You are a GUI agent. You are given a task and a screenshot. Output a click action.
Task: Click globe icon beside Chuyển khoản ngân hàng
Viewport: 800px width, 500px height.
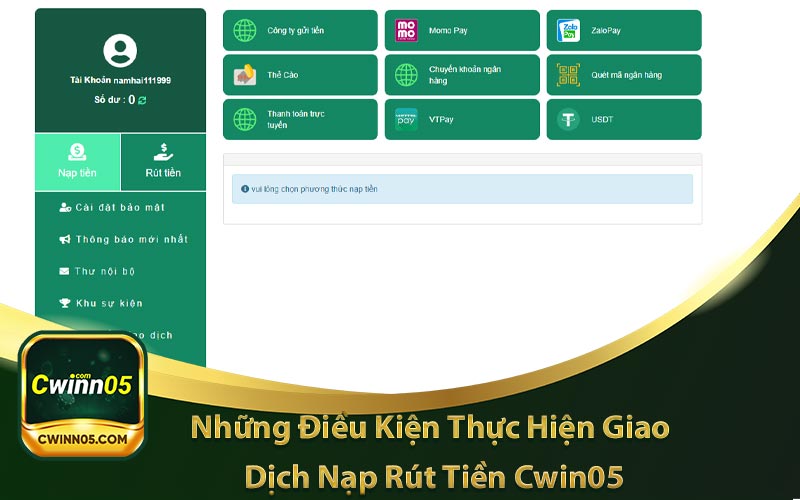point(407,75)
